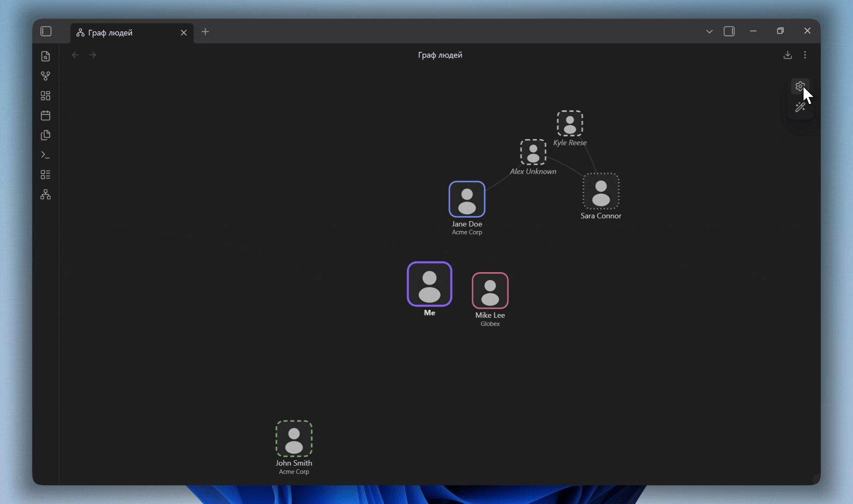Navigate forward with the right arrow
Screen dimensions: 853x504
[x=93, y=55]
